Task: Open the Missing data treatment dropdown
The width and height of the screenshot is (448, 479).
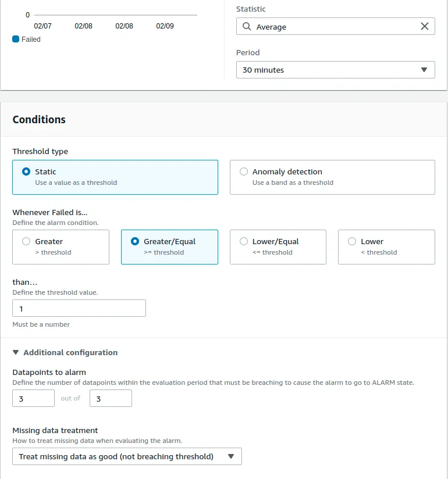Action: (127, 456)
